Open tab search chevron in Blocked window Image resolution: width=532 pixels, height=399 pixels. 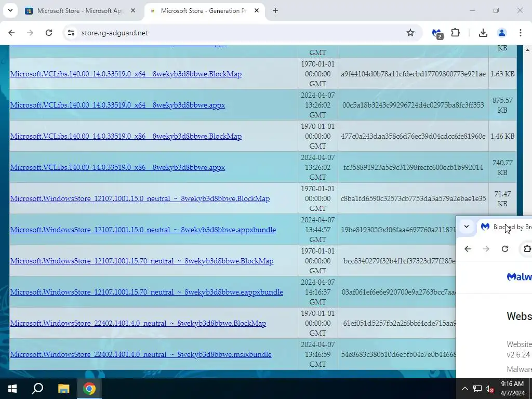pyautogui.click(x=467, y=227)
